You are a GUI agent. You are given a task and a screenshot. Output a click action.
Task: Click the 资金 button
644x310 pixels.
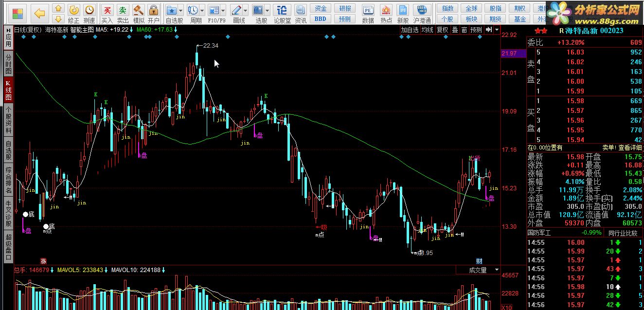(x=321, y=9)
